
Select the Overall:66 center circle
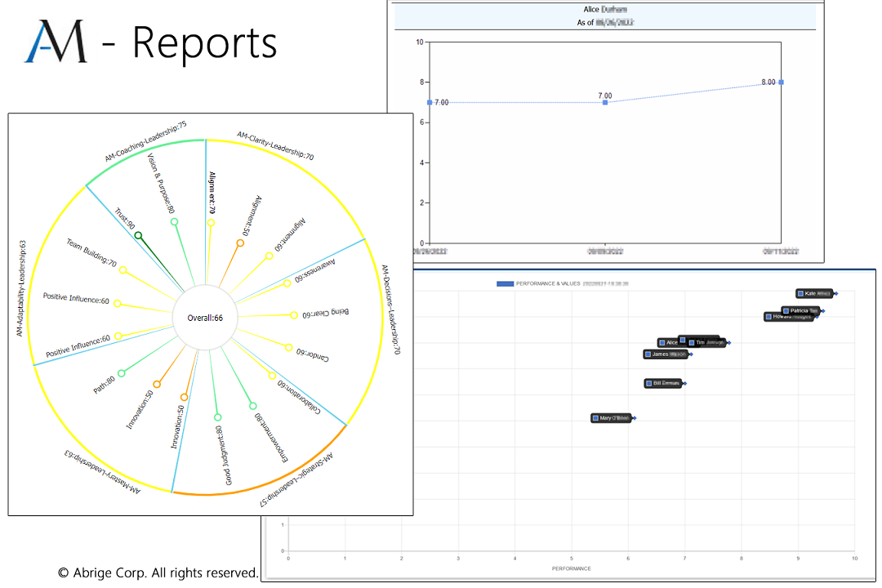[205, 318]
